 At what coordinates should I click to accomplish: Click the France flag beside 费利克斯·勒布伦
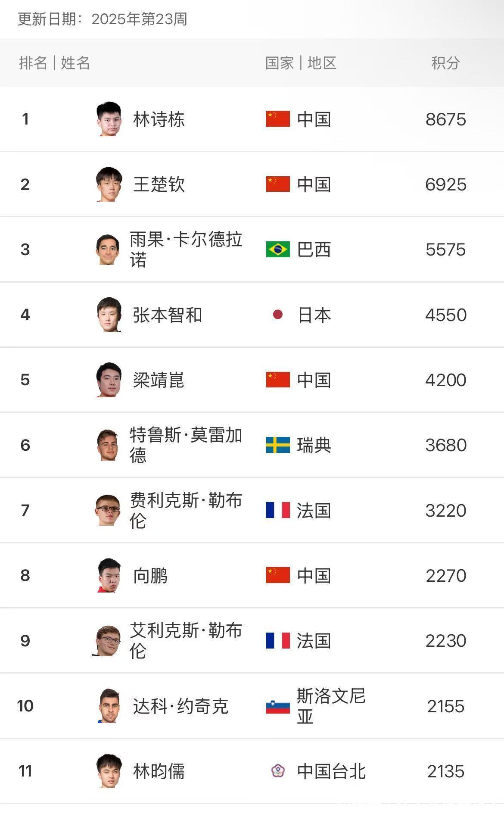click(278, 510)
